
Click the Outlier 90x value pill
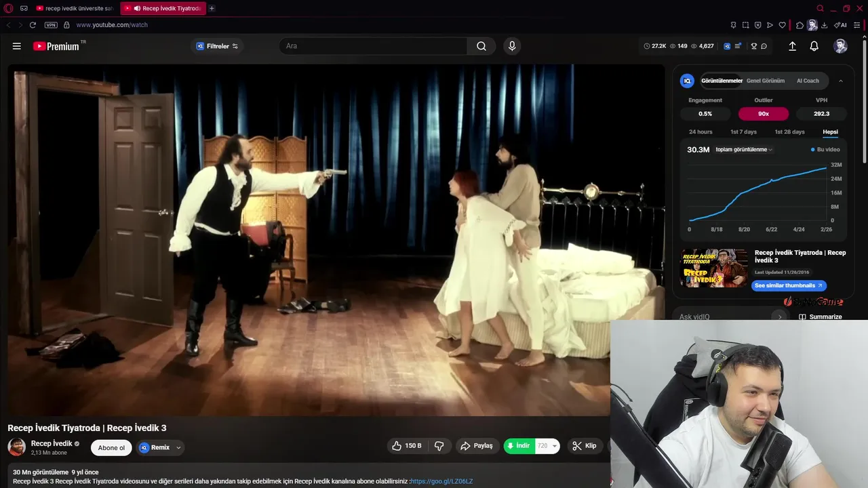pos(764,114)
